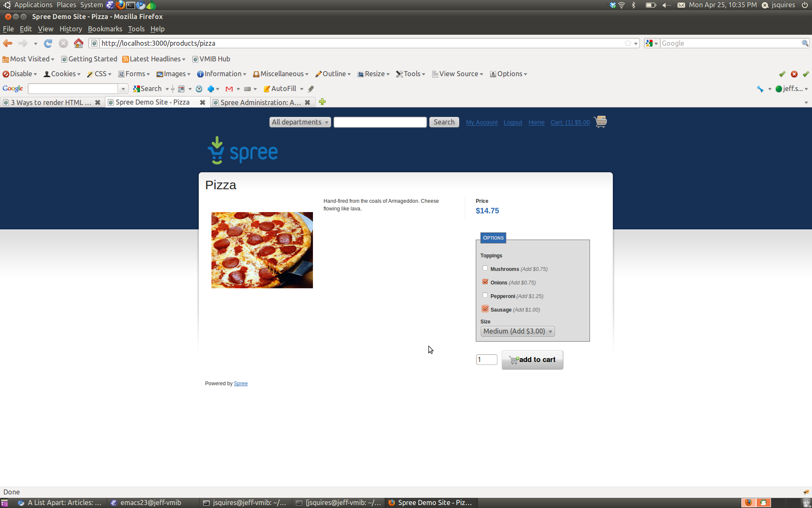Open the Forms toolbar menu
This screenshot has width=812, height=508.
click(134, 74)
